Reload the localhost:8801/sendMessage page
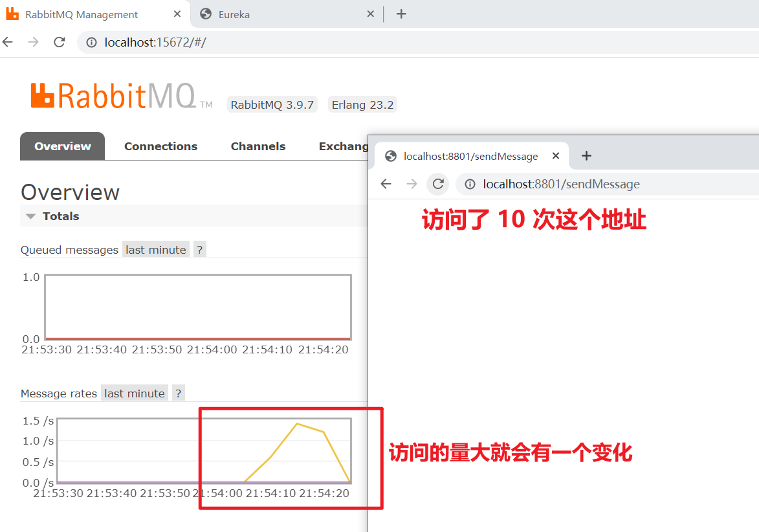Image resolution: width=759 pixels, height=532 pixels. click(438, 184)
